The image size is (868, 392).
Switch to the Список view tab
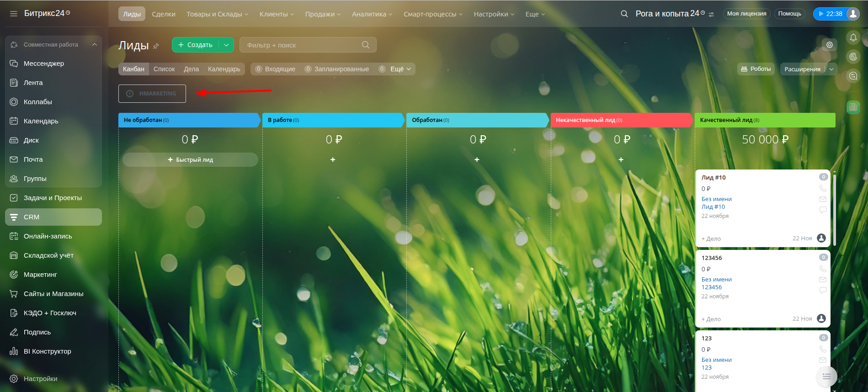pos(164,69)
